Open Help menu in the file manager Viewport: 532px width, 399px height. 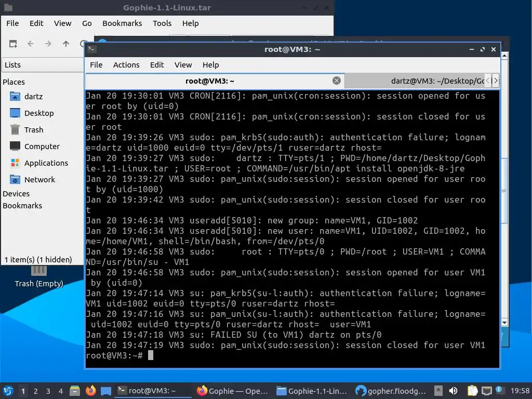190,23
